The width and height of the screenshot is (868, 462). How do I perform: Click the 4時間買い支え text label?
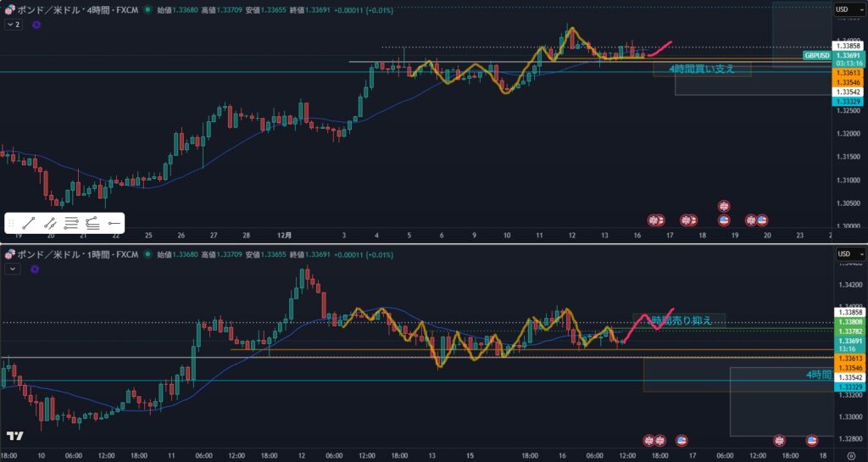pyautogui.click(x=701, y=68)
